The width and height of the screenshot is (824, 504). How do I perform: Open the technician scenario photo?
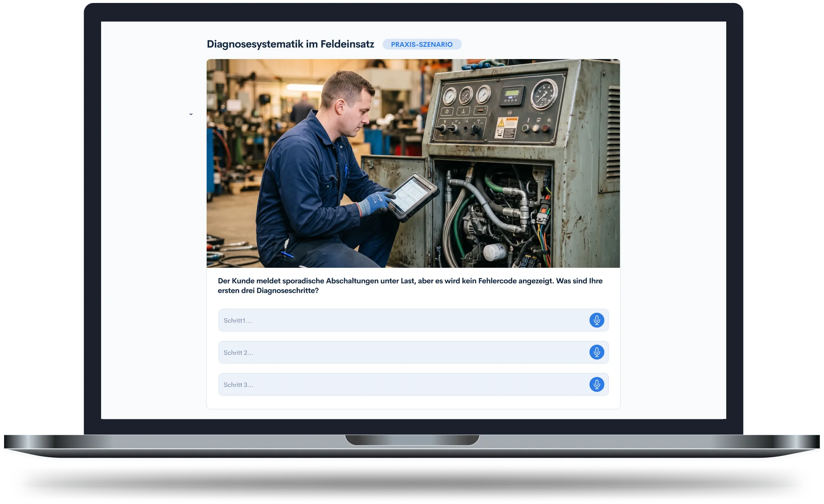tap(413, 163)
